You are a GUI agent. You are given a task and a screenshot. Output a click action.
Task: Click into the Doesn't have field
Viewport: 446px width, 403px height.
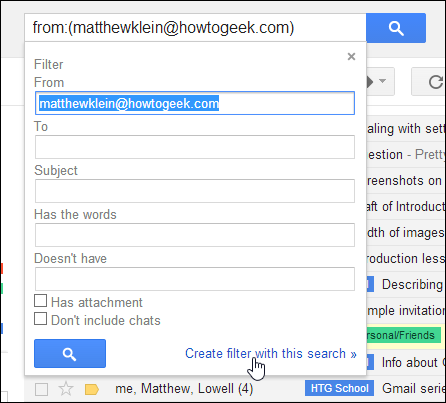click(x=195, y=279)
